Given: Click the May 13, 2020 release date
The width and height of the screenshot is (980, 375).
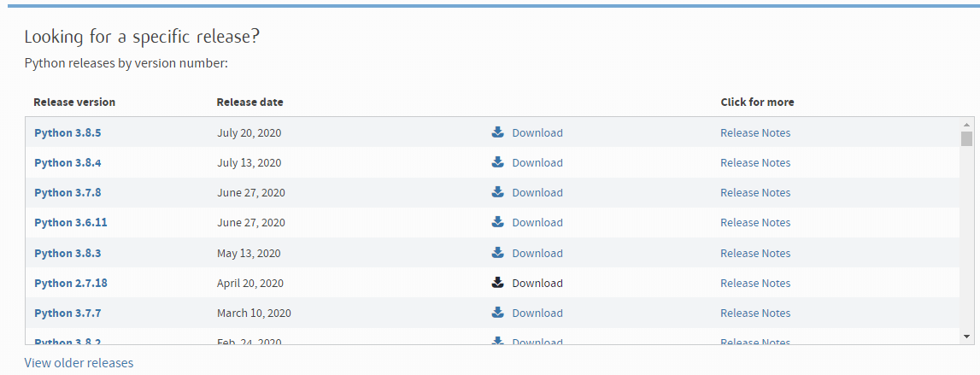Looking at the screenshot, I should pyautogui.click(x=249, y=253).
